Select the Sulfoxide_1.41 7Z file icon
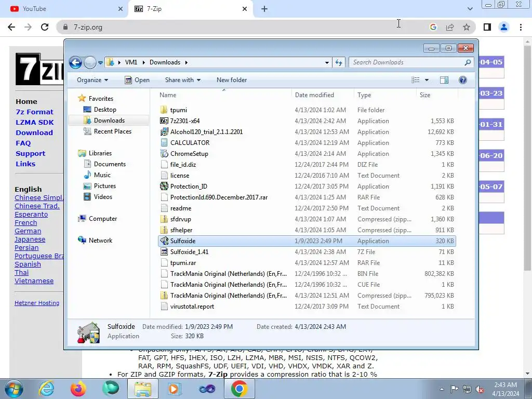This screenshot has width=532, height=399. click(164, 252)
